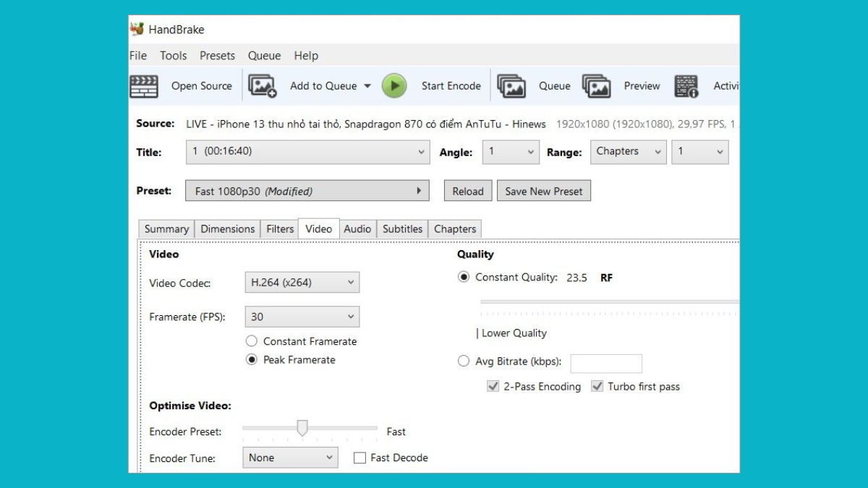Open the Queue menu
The image size is (868, 488).
pyautogui.click(x=264, y=56)
